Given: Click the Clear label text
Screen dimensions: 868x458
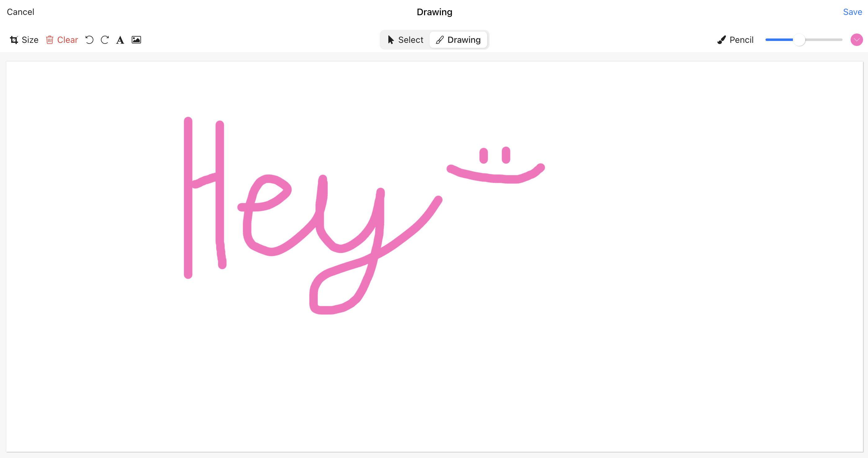Looking at the screenshot, I should (x=67, y=40).
